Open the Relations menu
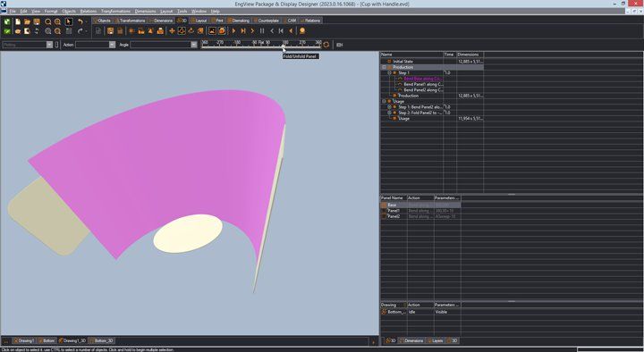This screenshot has width=644, height=352. tap(89, 11)
